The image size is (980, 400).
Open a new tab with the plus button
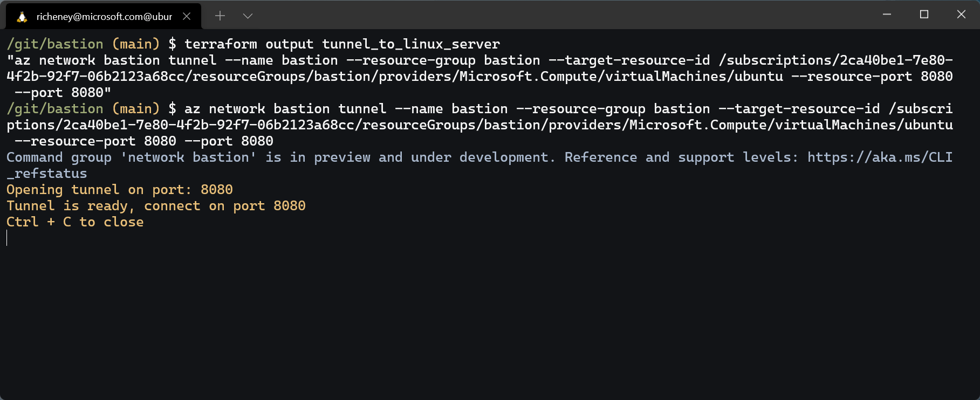(x=220, y=16)
